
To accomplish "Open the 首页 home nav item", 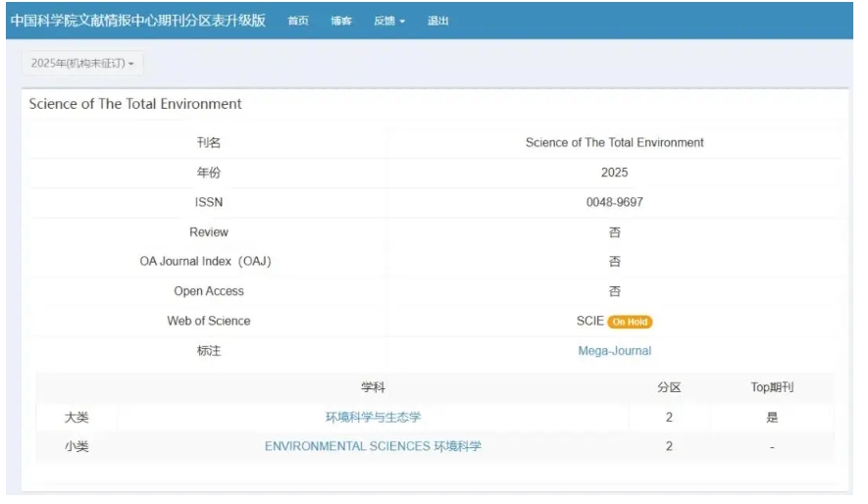I will [298, 21].
